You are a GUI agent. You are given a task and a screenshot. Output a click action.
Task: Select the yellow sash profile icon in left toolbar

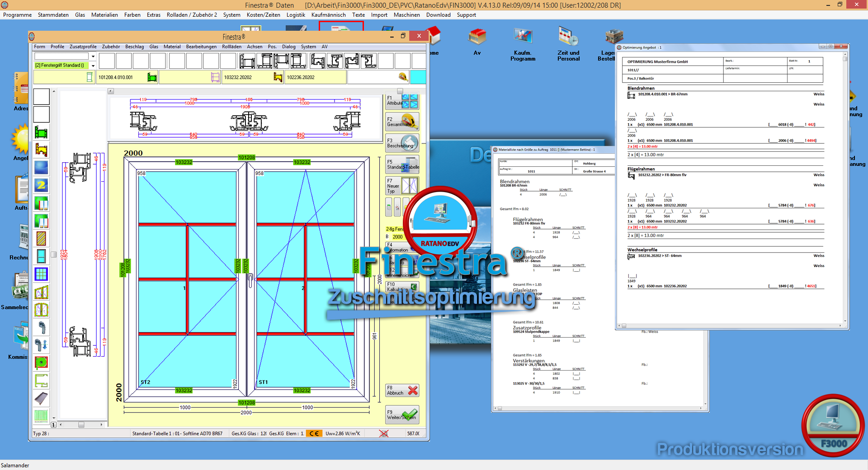click(41, 150)
